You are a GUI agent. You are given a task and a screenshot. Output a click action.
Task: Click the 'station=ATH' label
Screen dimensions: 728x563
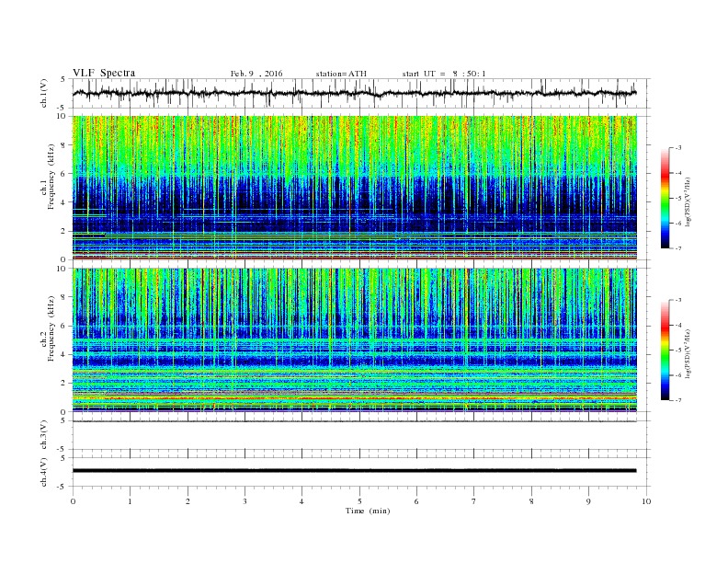point(341,74)
